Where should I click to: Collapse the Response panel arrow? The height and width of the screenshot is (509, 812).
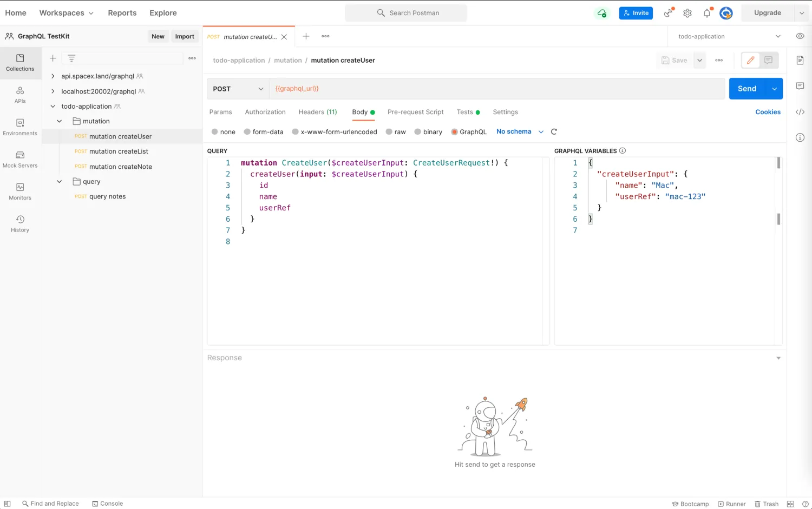[778, 358]
